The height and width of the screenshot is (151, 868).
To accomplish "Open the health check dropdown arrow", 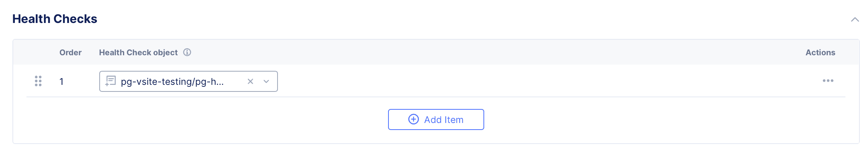I will 266,81.
